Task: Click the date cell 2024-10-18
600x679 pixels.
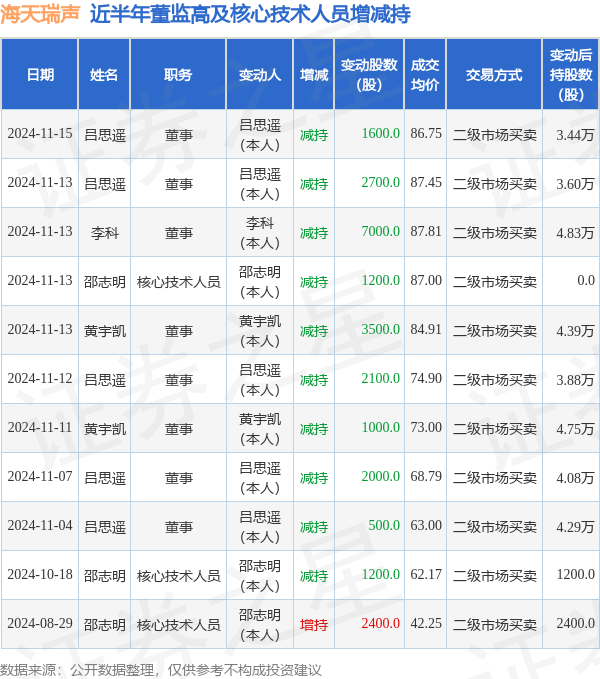Action: tap(40, 574)
